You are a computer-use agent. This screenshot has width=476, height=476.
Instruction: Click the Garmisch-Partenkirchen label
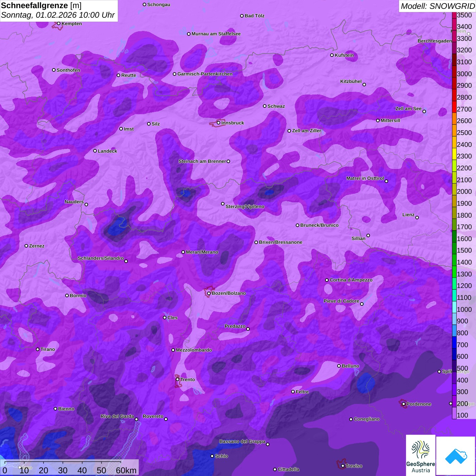coord(205,74)
